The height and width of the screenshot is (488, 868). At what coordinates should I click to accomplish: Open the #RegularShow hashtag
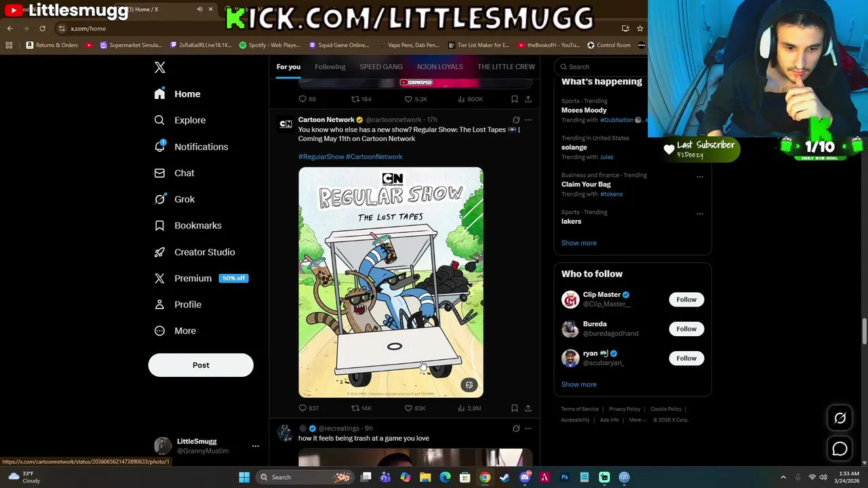321,157
